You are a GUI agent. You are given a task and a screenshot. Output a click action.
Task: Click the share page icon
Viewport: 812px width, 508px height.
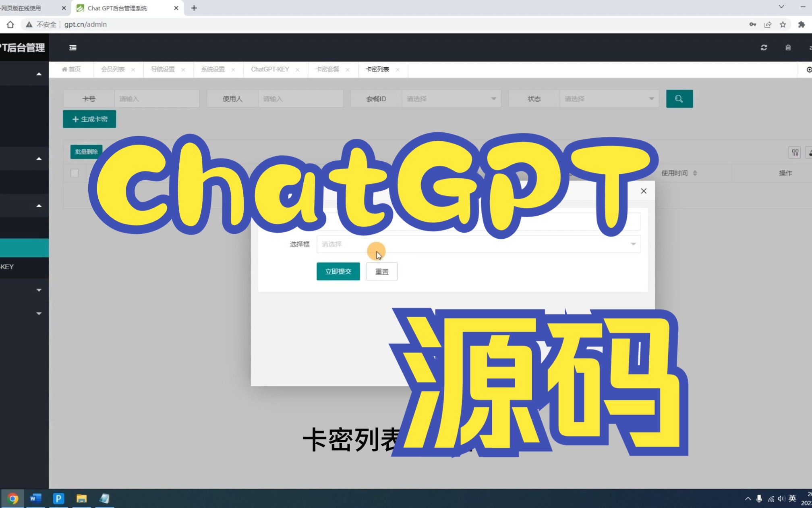coord(768,25)
